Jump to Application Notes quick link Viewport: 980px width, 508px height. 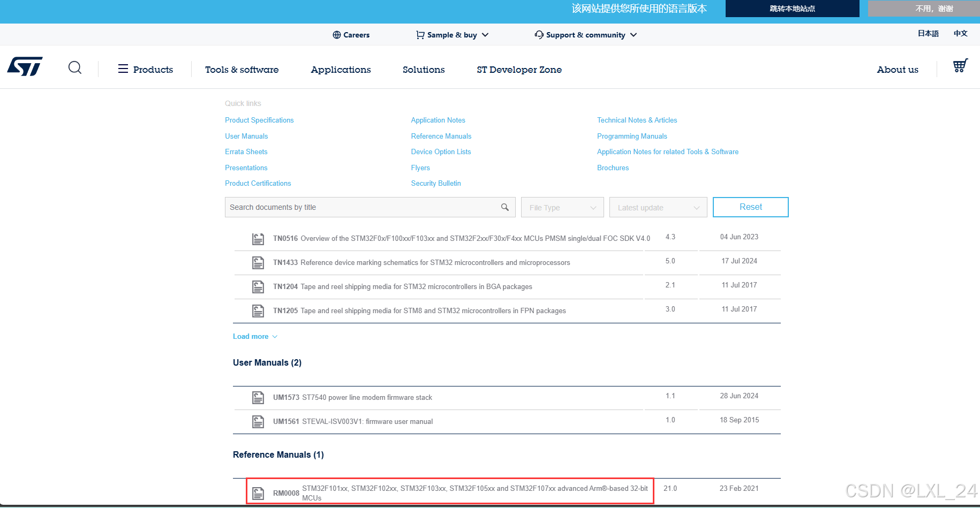click(x=438, y=120)
